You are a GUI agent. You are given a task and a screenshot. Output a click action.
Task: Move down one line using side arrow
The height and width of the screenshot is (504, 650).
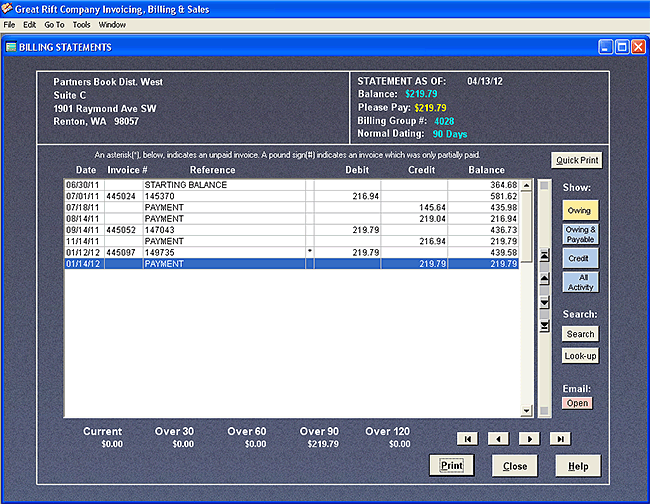[x=544, y=302]
